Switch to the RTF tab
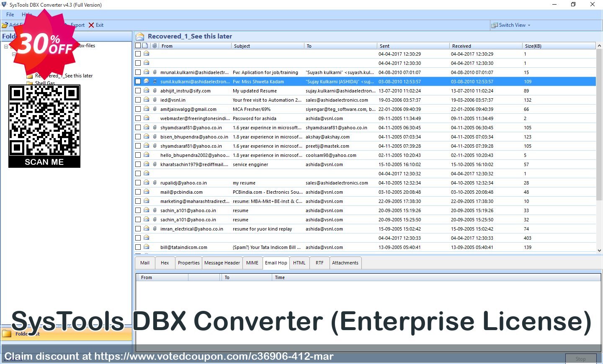 click(x=320, y=263)
